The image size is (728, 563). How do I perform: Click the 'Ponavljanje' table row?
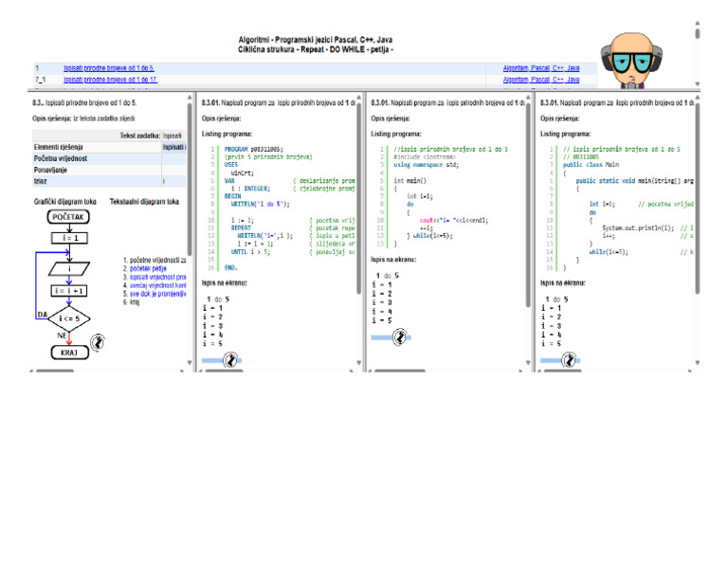tap(109, 170)
